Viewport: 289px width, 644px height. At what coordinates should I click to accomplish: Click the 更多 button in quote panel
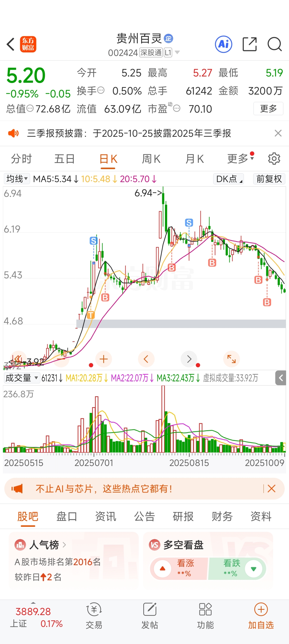(268, 109)
